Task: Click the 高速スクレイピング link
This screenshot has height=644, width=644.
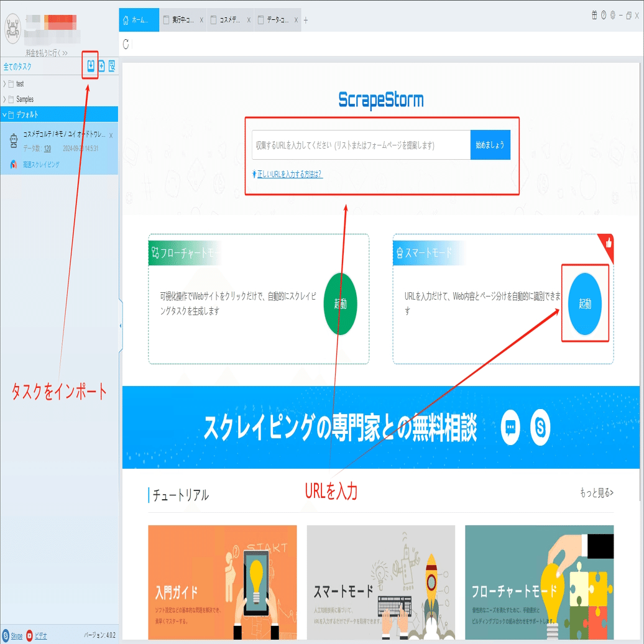Action: (x=41, y=165)
